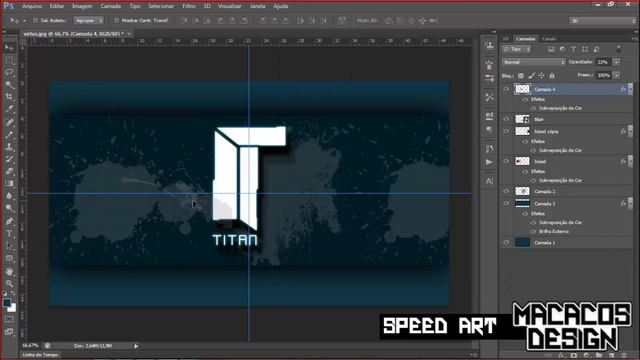
Task: Select the Rectangular Marquee tool
Action: point(9,60)
